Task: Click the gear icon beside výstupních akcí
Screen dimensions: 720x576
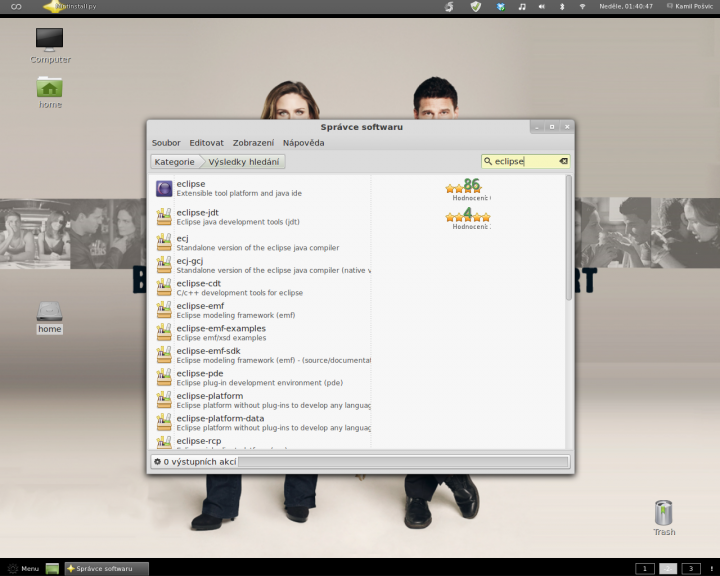Action: point(158,462)
